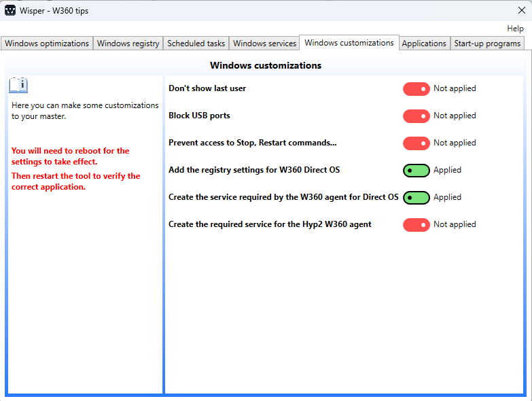
Task: Open the Windows optimizations tab
Action: (x=47, y=43)
